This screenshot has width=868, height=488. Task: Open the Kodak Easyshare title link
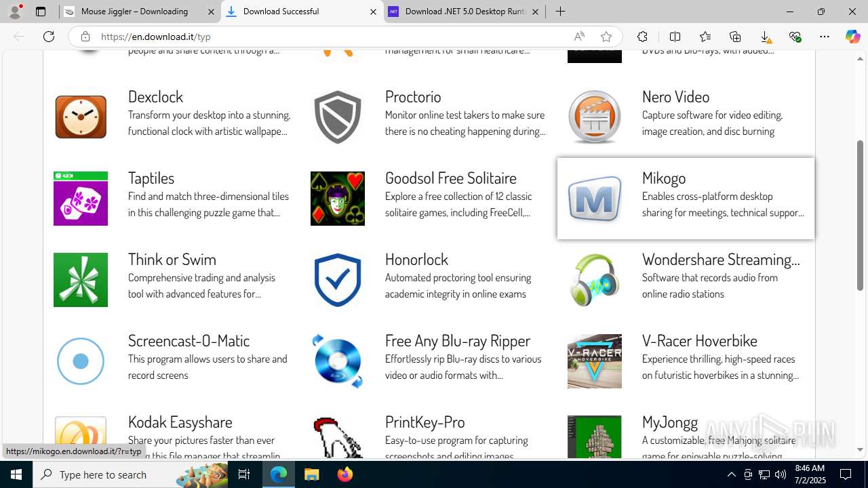[180, 422]
